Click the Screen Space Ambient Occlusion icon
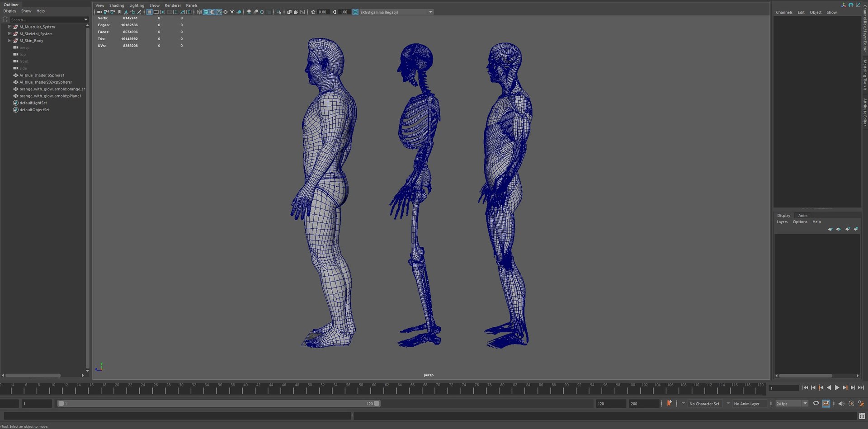 [249, 12]
